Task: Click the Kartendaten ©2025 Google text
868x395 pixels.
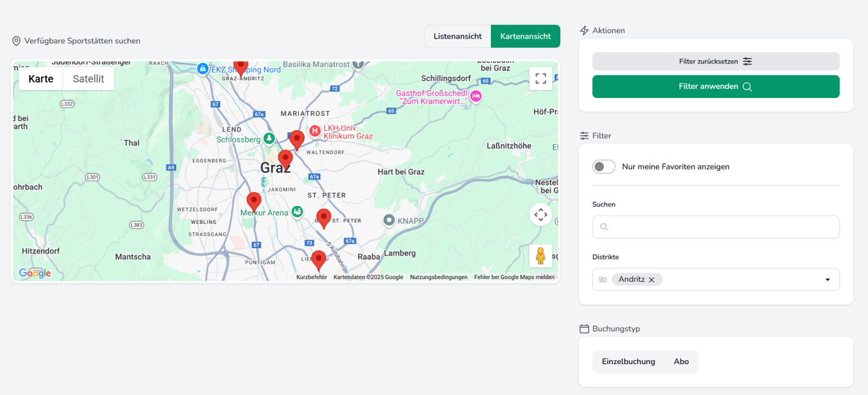Action: 368,277
